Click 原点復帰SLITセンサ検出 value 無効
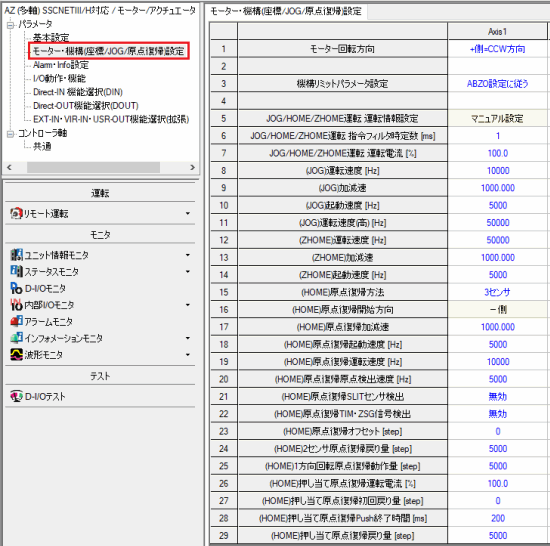The height and width of the screenshot is (546, 550). click(x=497, y=397)
